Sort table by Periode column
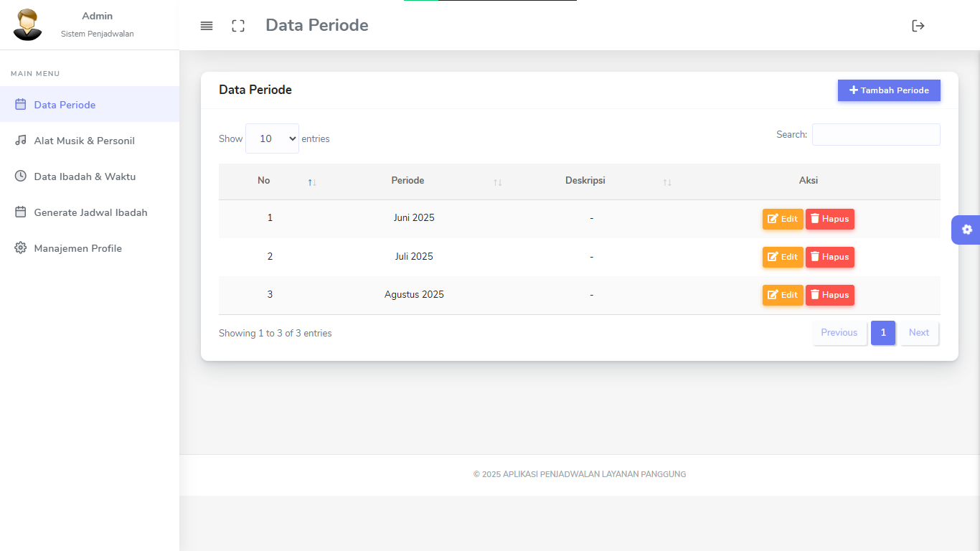 tap(407, 181)
